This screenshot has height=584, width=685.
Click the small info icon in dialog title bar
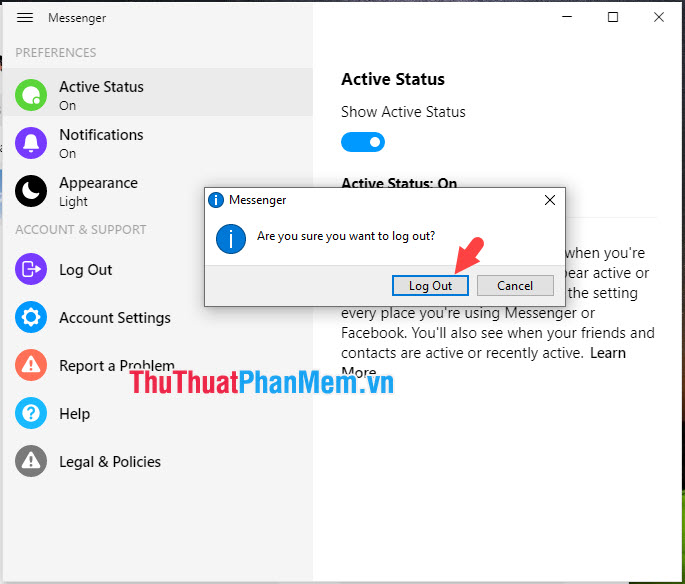coord(216,200)
